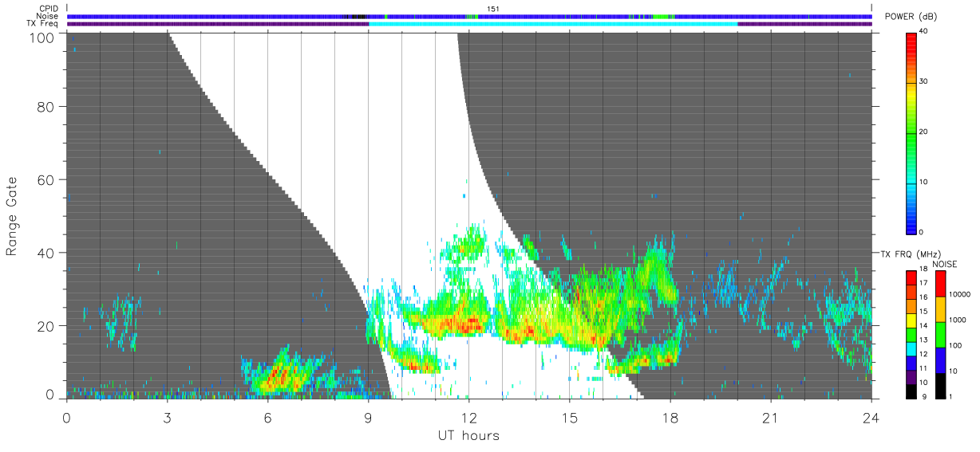This screenshot has width=980, height=452.
Task: Click the 0 tick on the POWER scale
Action: tap(922, 232)
